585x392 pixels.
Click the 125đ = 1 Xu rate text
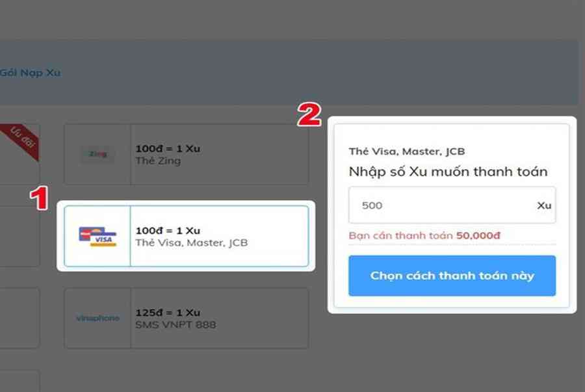pyautogui.click(x=168, y=313)
